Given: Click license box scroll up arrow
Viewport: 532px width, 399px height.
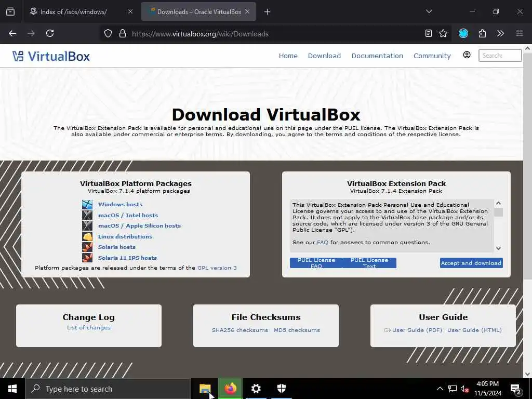Looking at the screenshot, I should coord(498,203).
